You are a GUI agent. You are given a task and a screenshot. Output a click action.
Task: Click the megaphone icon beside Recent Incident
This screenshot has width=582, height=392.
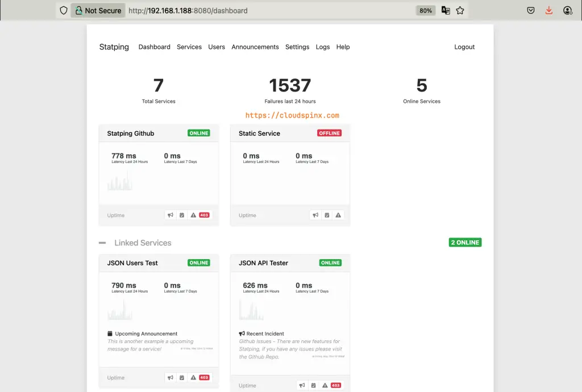[x=243, y=333]
